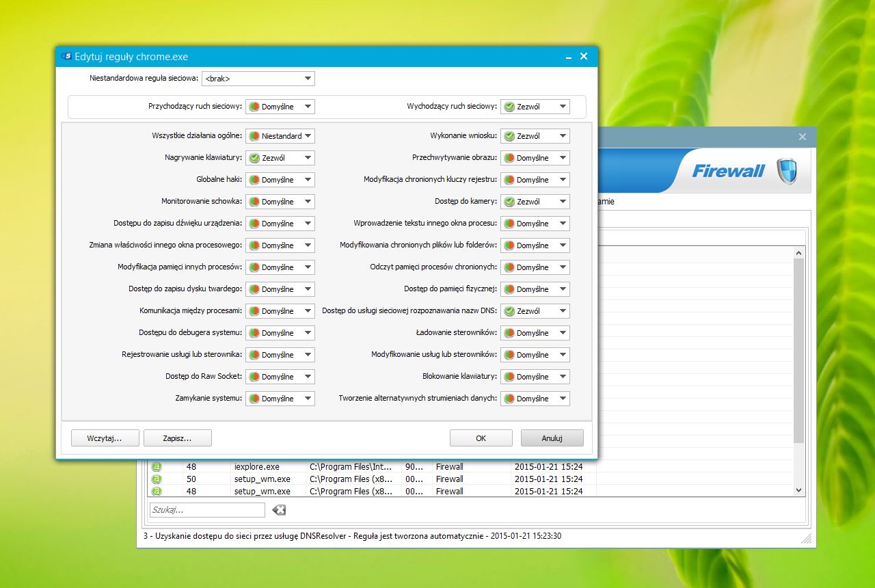Screen dimensions: 875x588
Task: Click the green status icon of the iexplore.exe row
Action: [157, 467]
